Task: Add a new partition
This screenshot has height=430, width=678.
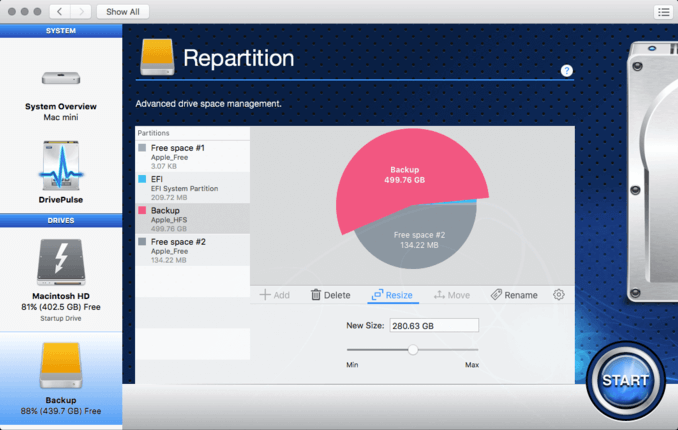Action: 275,295
